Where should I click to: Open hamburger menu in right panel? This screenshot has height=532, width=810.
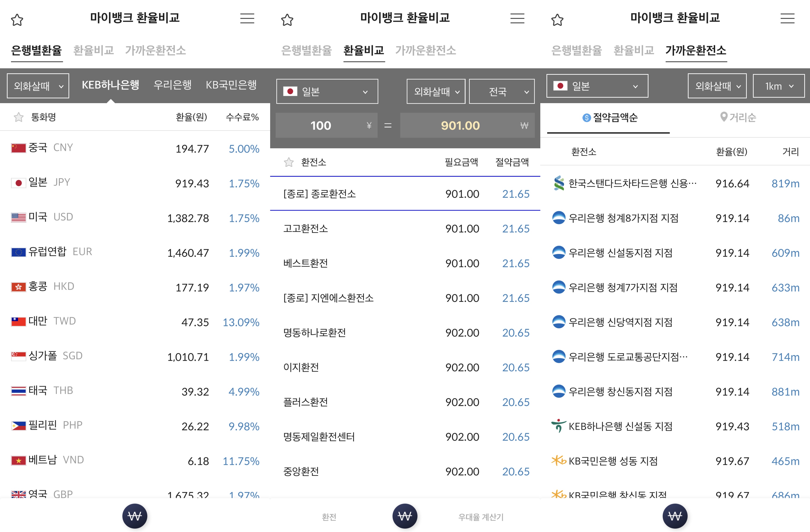click(787, 18)
